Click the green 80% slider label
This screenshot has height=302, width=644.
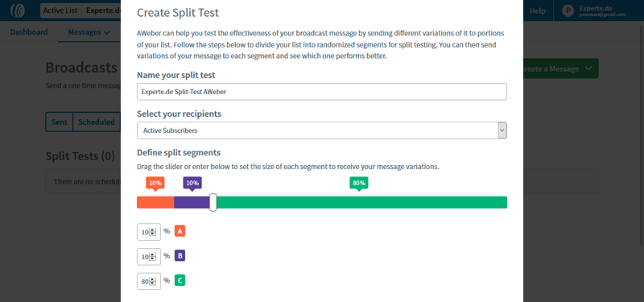(359, 184)
